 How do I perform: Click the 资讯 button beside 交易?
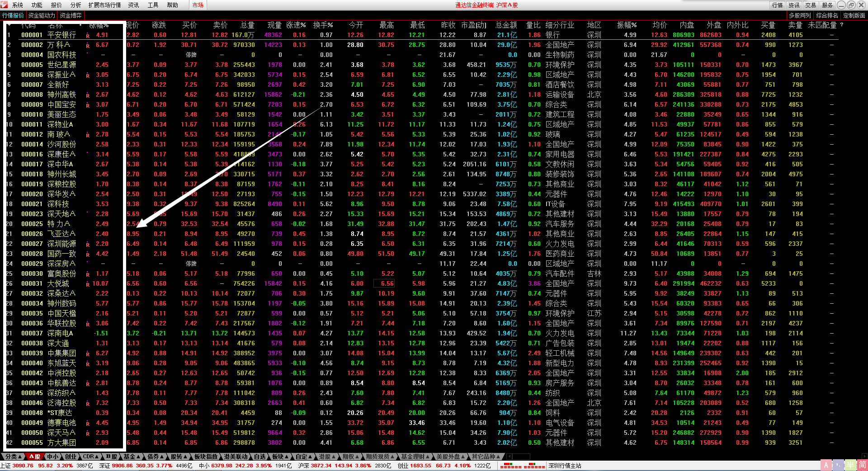(794, 5)
